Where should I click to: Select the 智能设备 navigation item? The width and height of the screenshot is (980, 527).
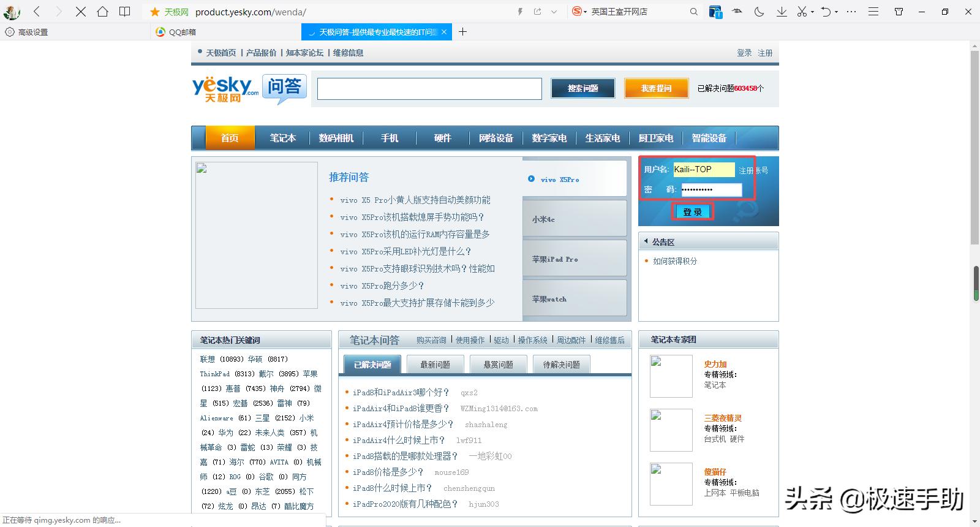(709, 138)
